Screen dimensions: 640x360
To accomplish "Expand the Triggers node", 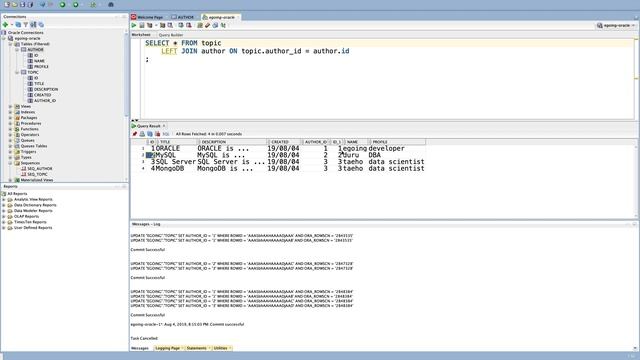I will (11, 151).
